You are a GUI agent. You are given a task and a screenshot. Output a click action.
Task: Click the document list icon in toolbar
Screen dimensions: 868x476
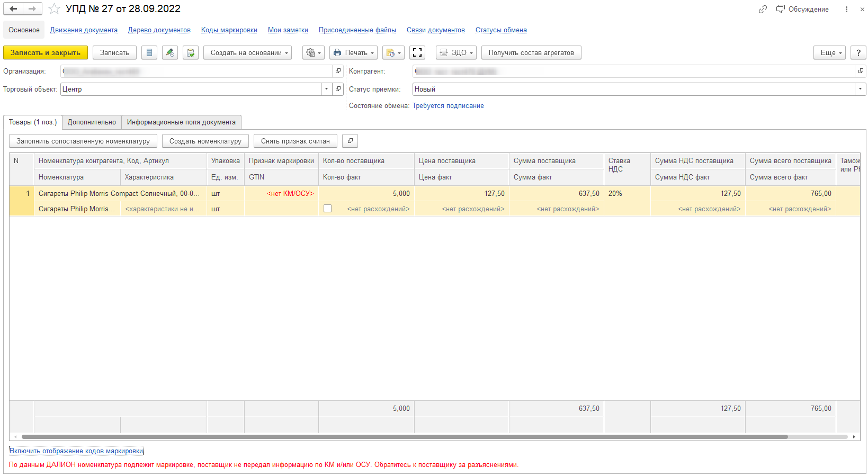[x=149, y=53]
